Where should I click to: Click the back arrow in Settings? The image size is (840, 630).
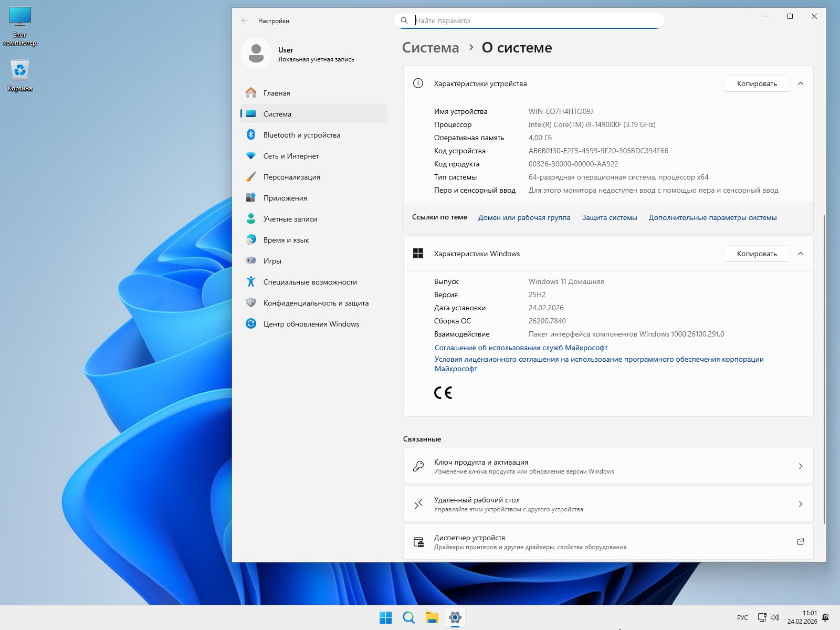[245, 21]
